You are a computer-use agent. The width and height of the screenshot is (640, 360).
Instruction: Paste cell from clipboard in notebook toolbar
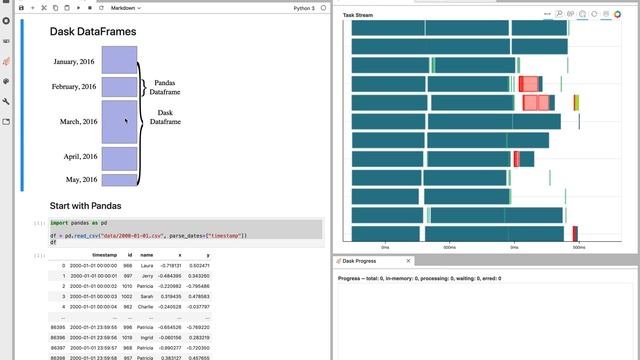click(67, 8)
